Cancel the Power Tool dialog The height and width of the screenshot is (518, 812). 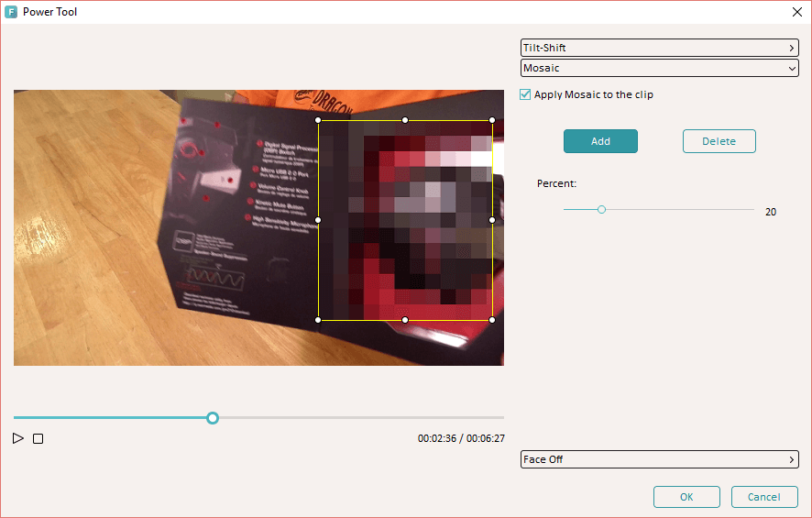(x=763, y=497)
